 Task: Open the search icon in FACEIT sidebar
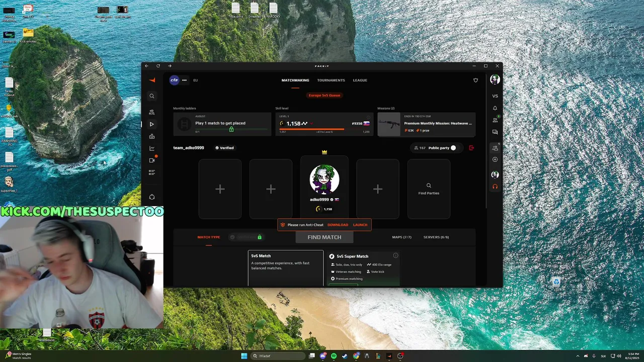tap(152, 96)
